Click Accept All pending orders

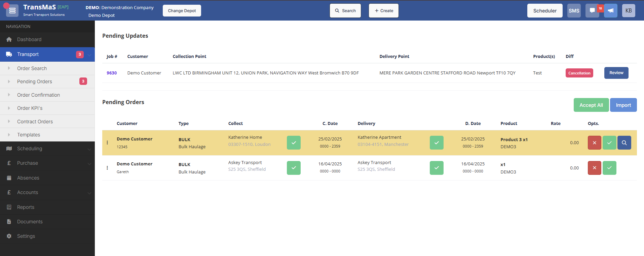pyautogui.click(x=591, y=105)
